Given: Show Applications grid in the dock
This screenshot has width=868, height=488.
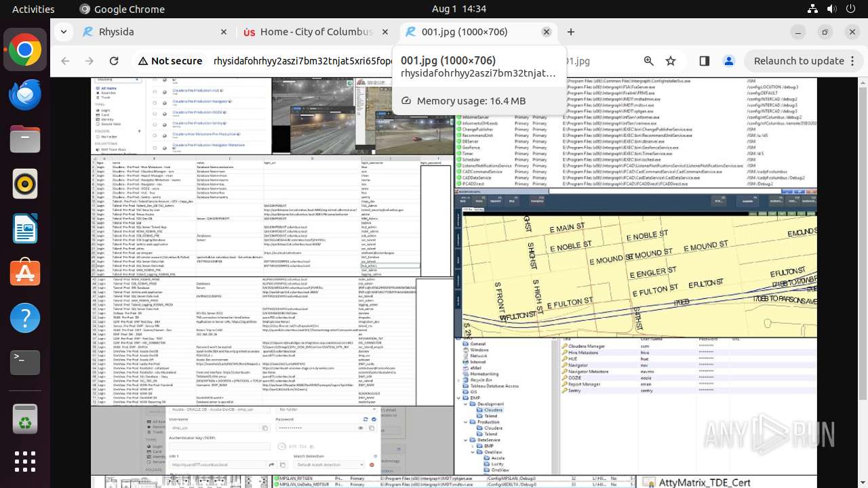Looking at the screenshot, I should pyautogui.click(x=25, y=462).
